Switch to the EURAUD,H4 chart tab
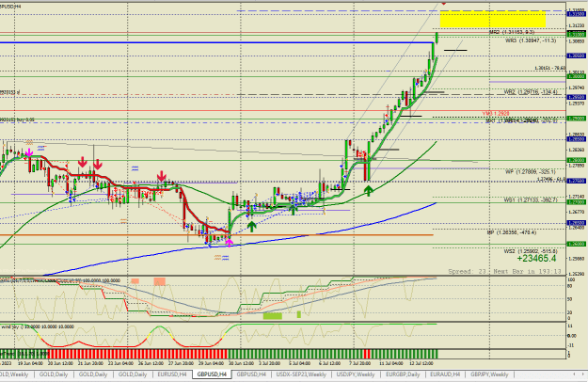 point(445,374)
